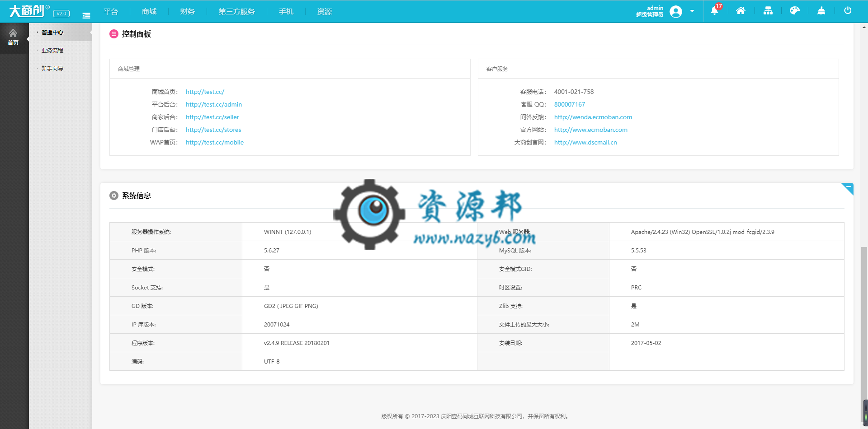Click the 800007167 QQ link

pos(570,104)
